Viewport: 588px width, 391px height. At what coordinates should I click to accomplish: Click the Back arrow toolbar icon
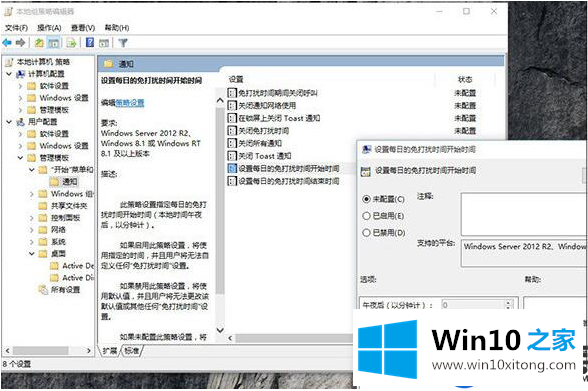pos(7,43)
